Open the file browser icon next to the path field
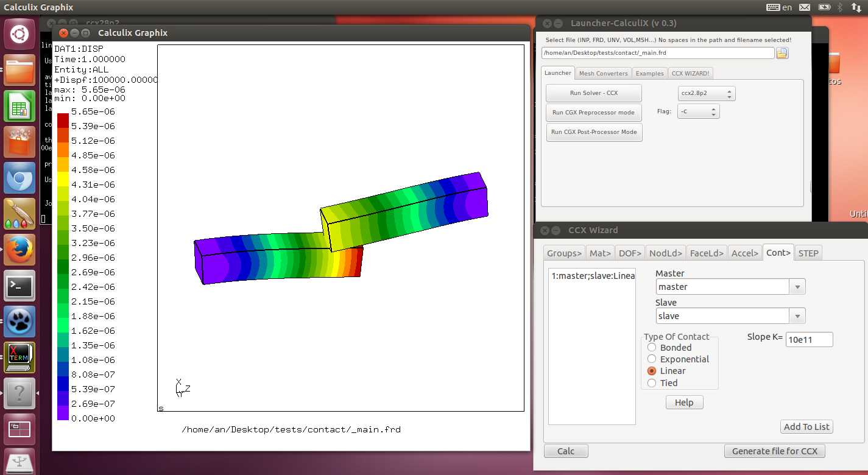This screenshot has width=868, height=475. coord(782,53)
